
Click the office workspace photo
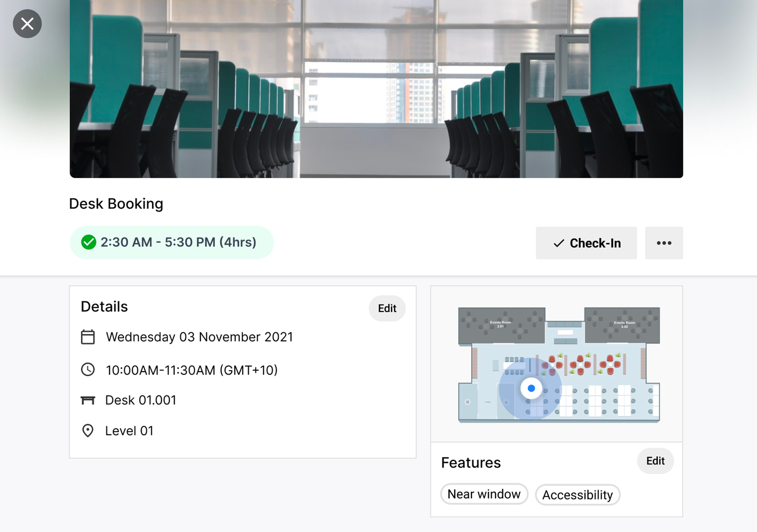coord(376,88)
